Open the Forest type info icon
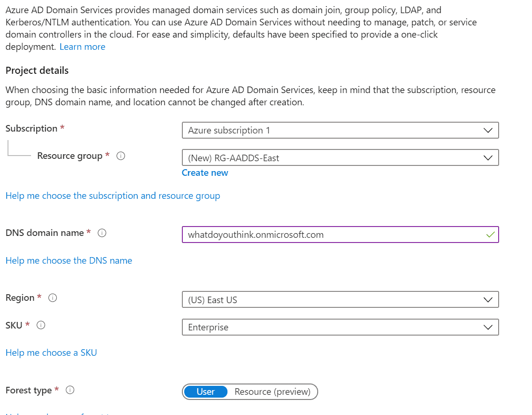This screenshot has width=532, height=415. 70,390
